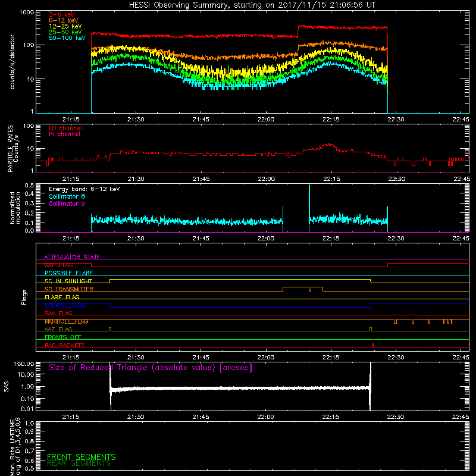Click the Mon. Rate LIVETIME axis label

click(x=15, y=446)
